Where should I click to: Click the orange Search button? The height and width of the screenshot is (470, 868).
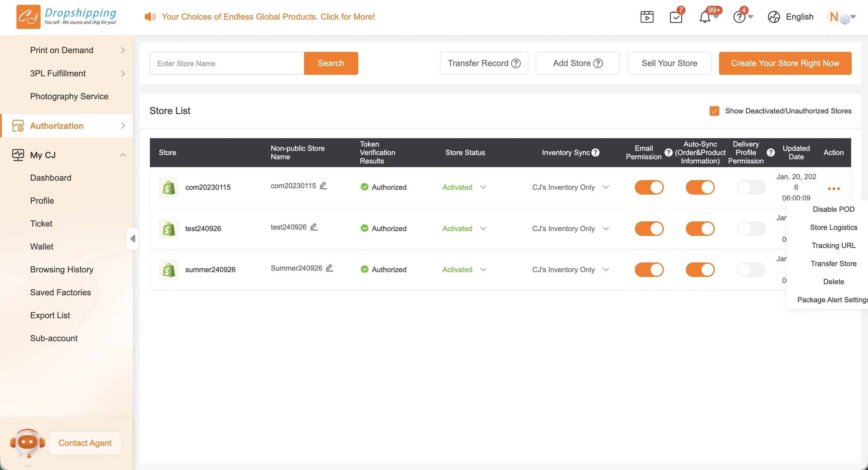tap(331, 63)
